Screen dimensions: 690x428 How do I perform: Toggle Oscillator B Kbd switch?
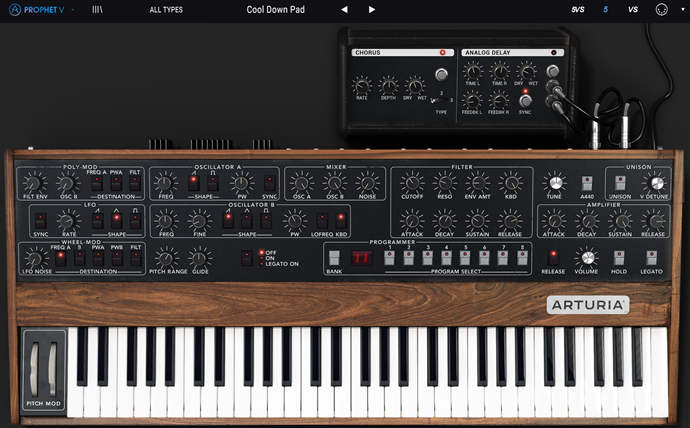[x=340, y=221]
